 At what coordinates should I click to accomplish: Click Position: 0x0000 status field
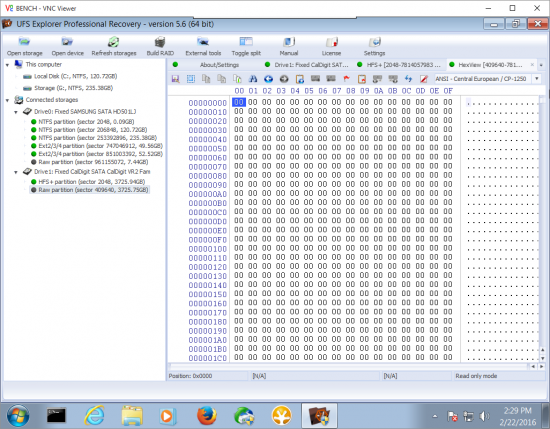pyautogui.click(x=208, y=376)
